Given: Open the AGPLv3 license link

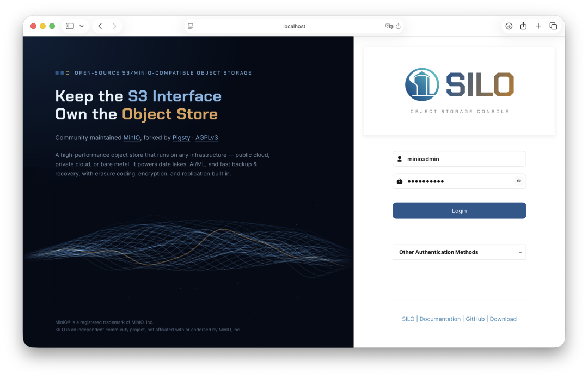Looking at the screenshot, I should 207,138.
